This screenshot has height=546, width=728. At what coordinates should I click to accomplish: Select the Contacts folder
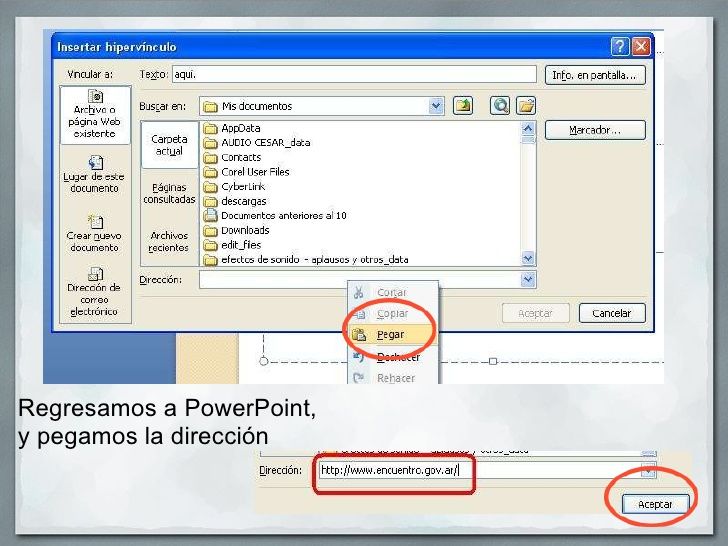(232, 157)
